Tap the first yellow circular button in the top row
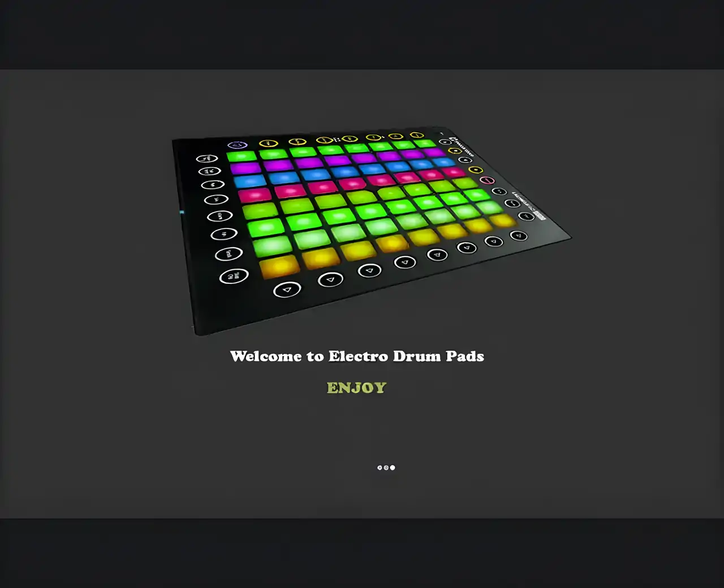 [x=269, y=144]
